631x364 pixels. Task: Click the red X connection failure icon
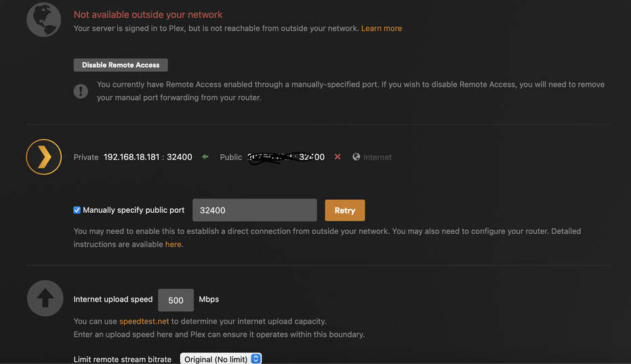click(338, 157)
